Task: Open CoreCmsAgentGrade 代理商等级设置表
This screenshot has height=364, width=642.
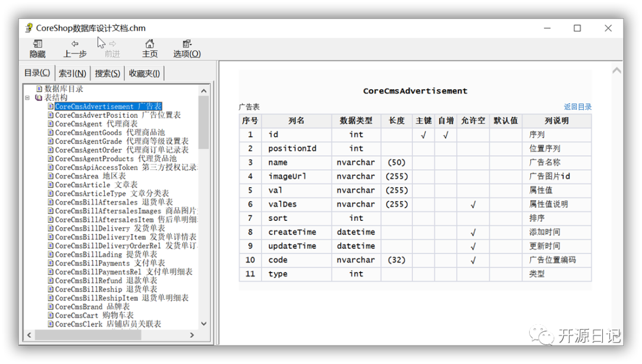Action: (x=122, y=141)
